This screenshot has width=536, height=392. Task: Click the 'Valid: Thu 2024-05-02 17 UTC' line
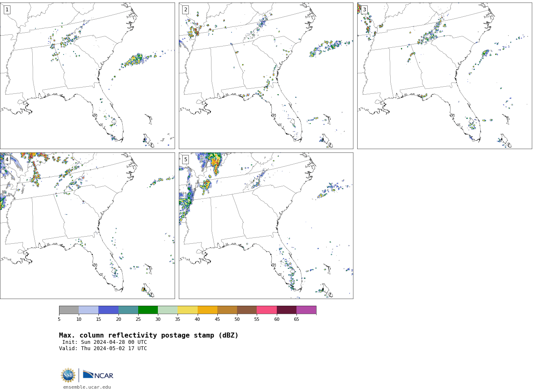(103, 348)
